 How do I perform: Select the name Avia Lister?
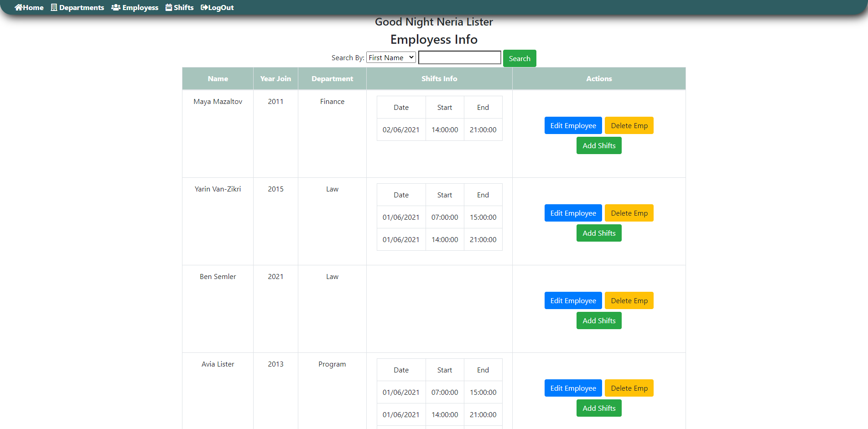pyautogui.click(x=218, y=364)
